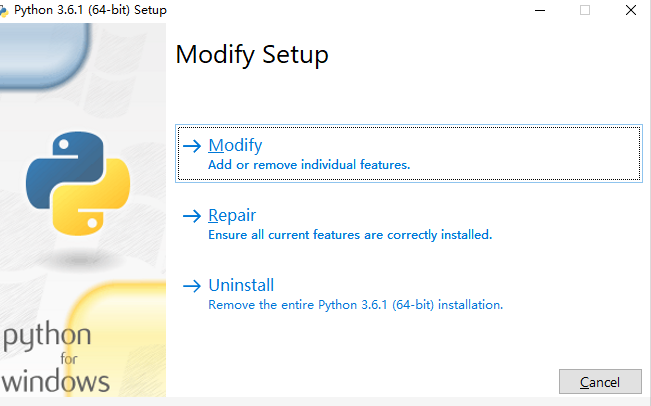Image resolution: width=651 pixels, height=406 pixels.
Task: Click "Remove the entire Python 3.6.1" description
Action: pos(355,304)
